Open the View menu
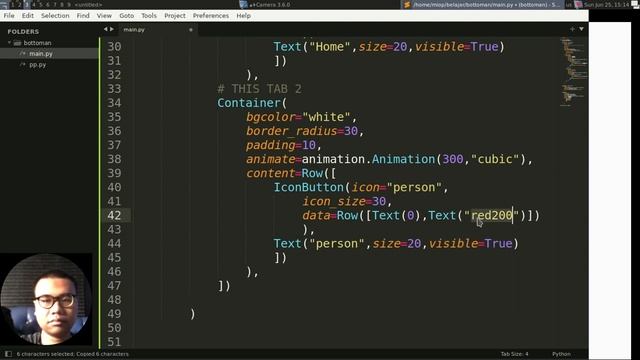 pyautogui.click(x=104, y=16)
